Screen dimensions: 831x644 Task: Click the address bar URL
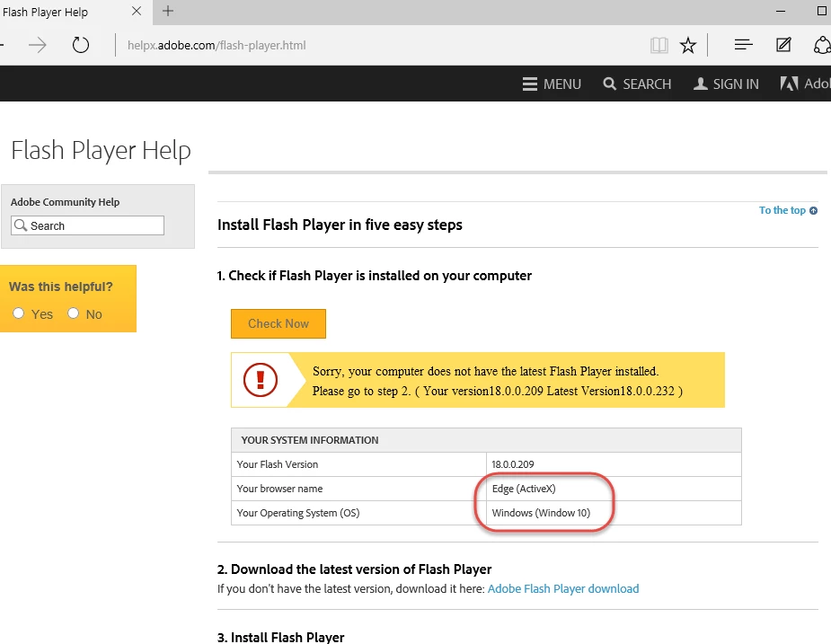[x=217, y=46]
